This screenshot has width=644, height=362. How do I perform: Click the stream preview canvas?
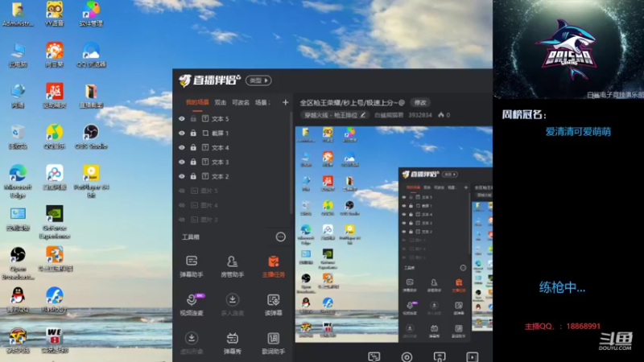(394, 234)
